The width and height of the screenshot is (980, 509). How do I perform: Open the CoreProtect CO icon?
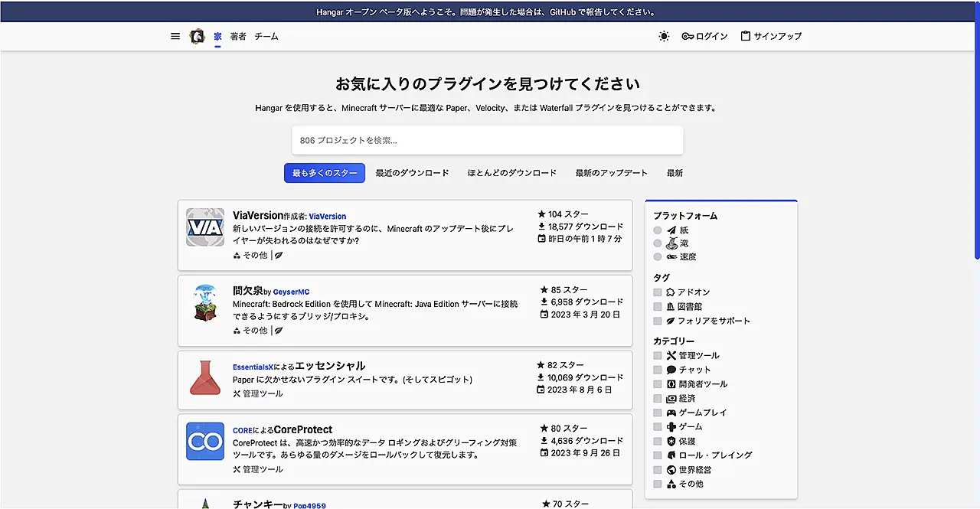tap(205, 442)
